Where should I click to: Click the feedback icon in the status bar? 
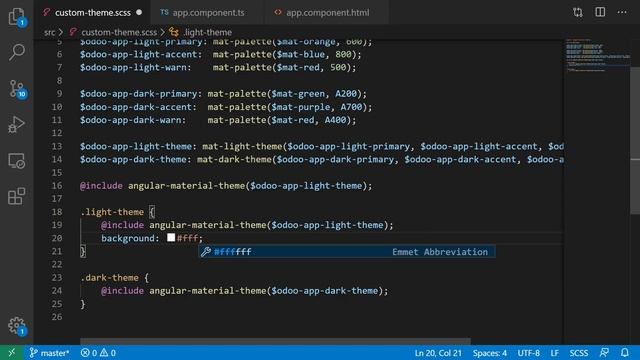[604, 353]
